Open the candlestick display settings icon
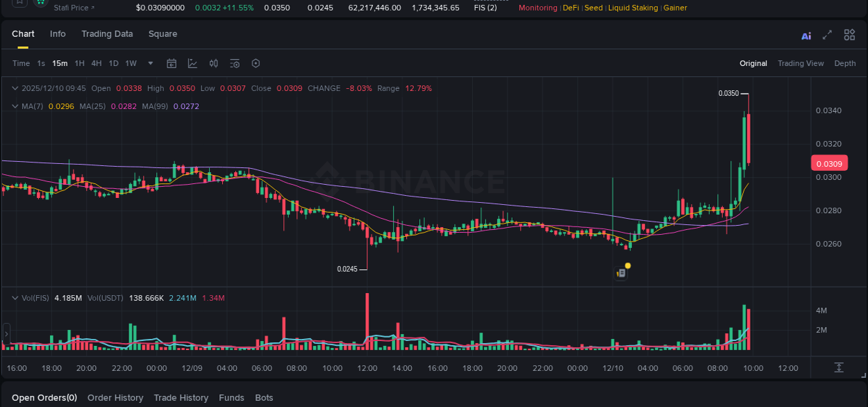The image size is (868, 407). coord(213,63)
